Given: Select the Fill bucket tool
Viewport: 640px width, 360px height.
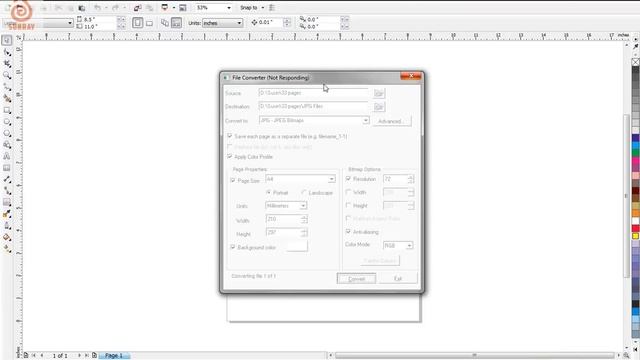Looking at the screenshot, I should pos(7,237).
